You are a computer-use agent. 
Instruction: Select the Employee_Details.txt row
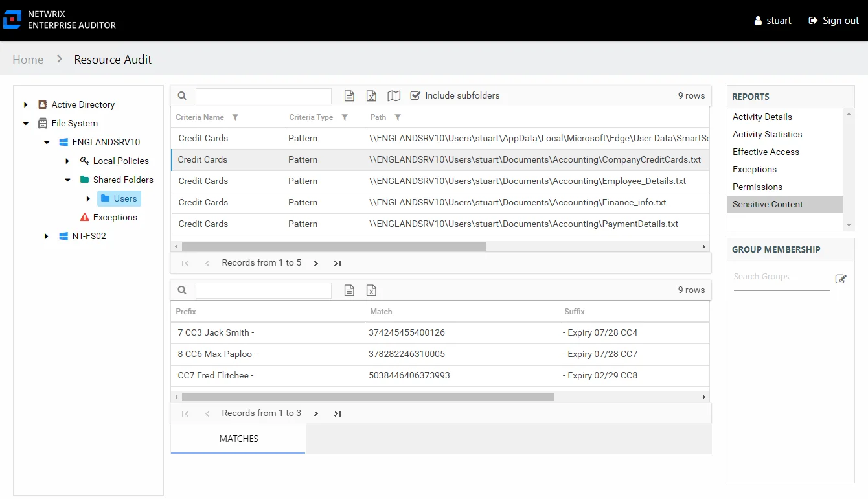pyautogui.click(x=440, y=181)
